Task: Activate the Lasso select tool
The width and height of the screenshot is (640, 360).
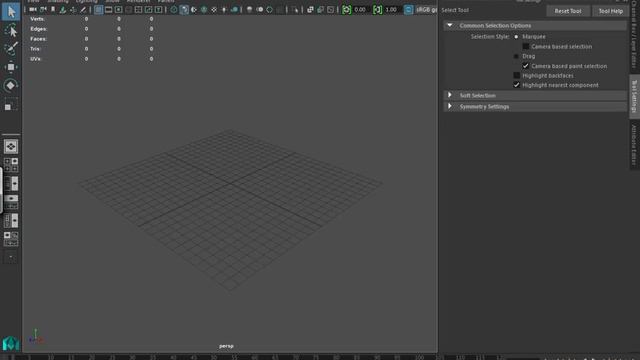Action: click(x=11, y=31)
